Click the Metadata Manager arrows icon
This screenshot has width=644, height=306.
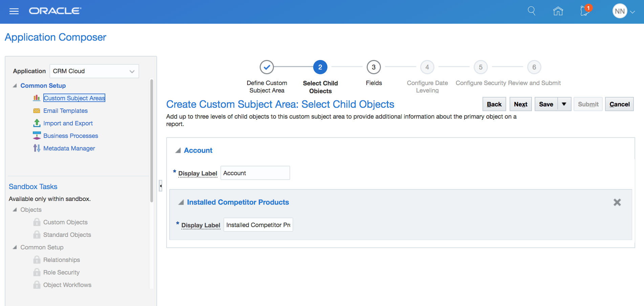point(37,148)
